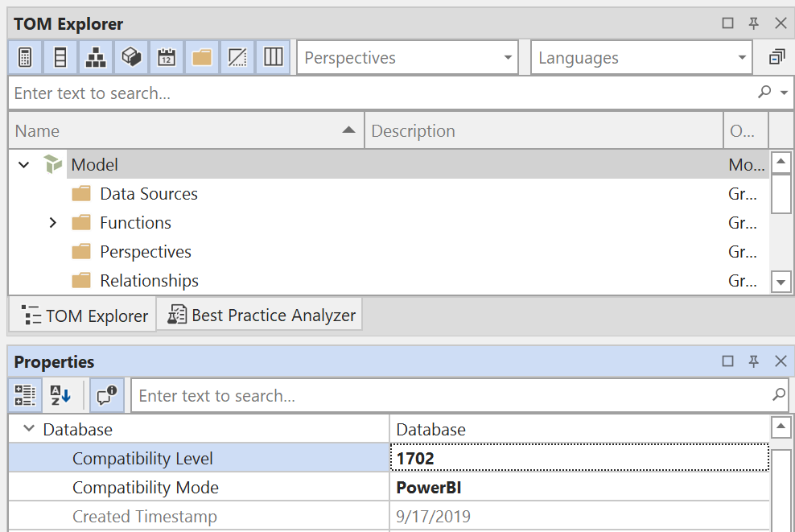The height and width of the screenshot is (532, 795).
Task: Expand the Functions folder in tree
Action: coord(53,223)
